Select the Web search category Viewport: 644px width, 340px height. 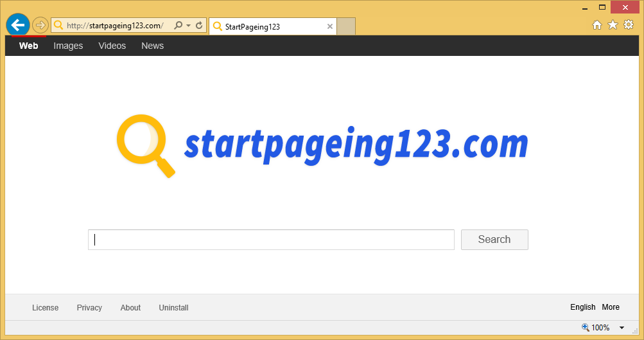(29, 46)
